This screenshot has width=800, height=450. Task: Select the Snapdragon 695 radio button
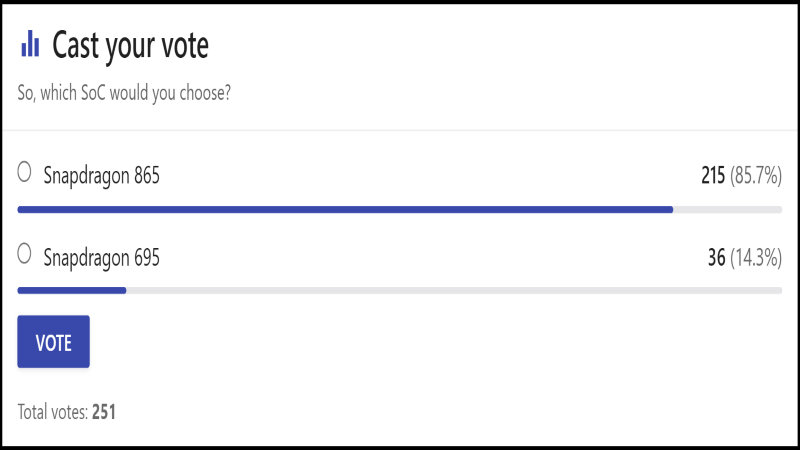click(x=24, y=254)
